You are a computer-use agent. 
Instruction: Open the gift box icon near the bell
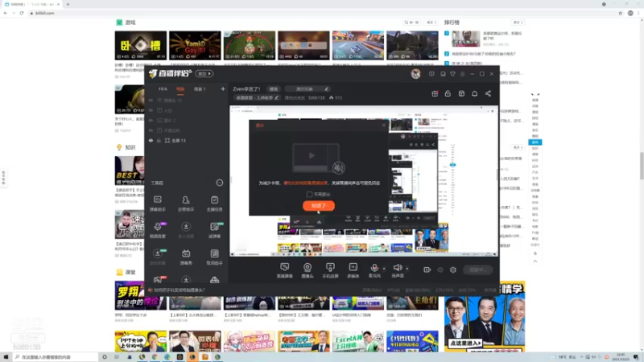[x=435, y=93]
